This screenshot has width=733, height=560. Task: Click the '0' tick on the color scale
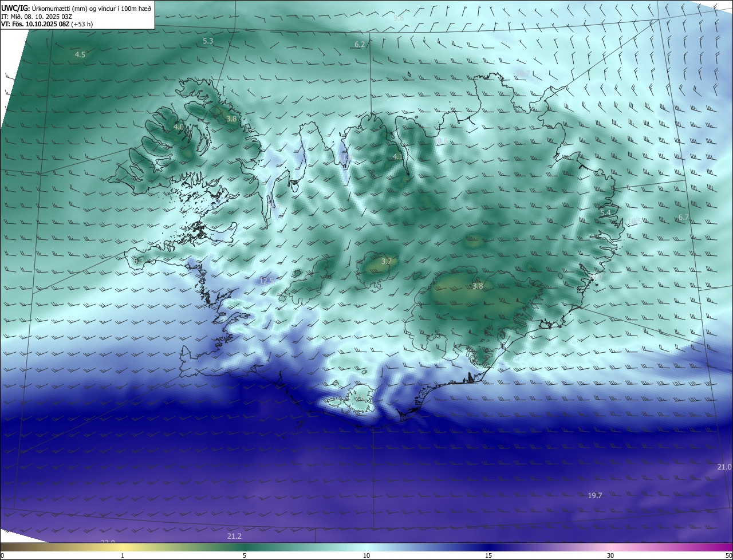[x=2, y=555]
